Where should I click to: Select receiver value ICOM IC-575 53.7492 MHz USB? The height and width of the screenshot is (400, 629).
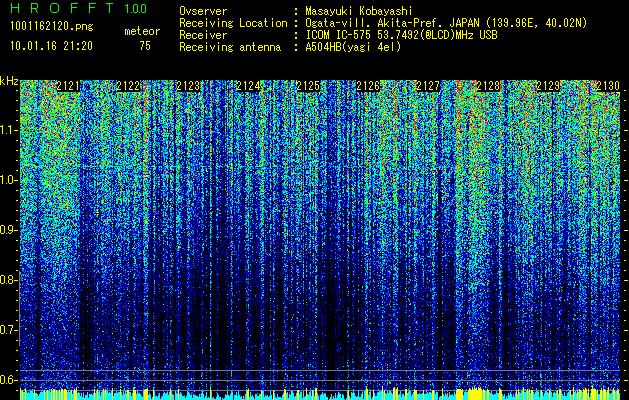(401, 35)
